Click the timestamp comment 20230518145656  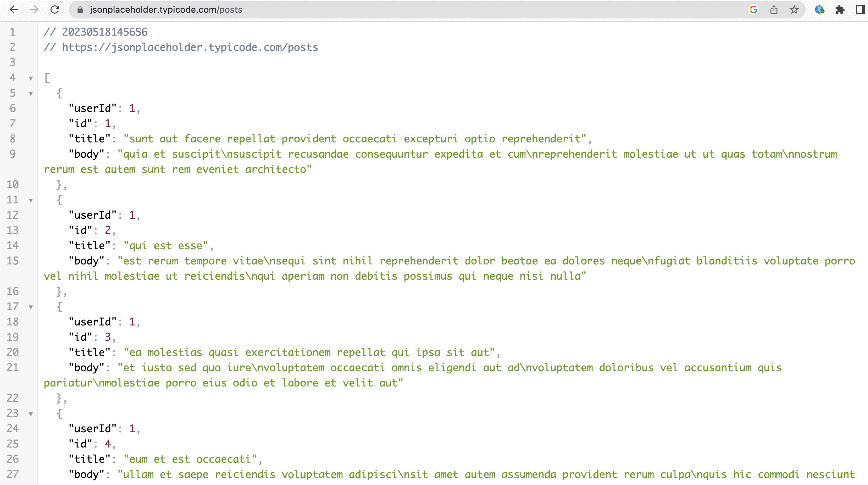coord(105,32)
